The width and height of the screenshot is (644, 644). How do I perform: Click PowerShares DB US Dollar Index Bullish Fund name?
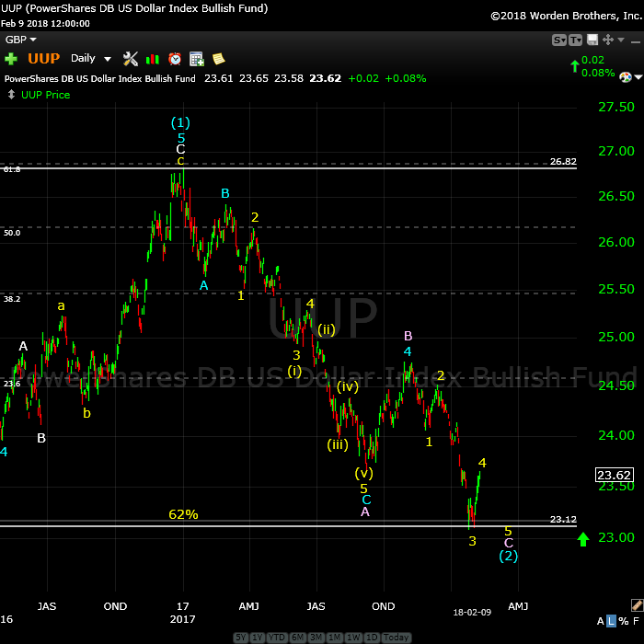tap(99, 78)
